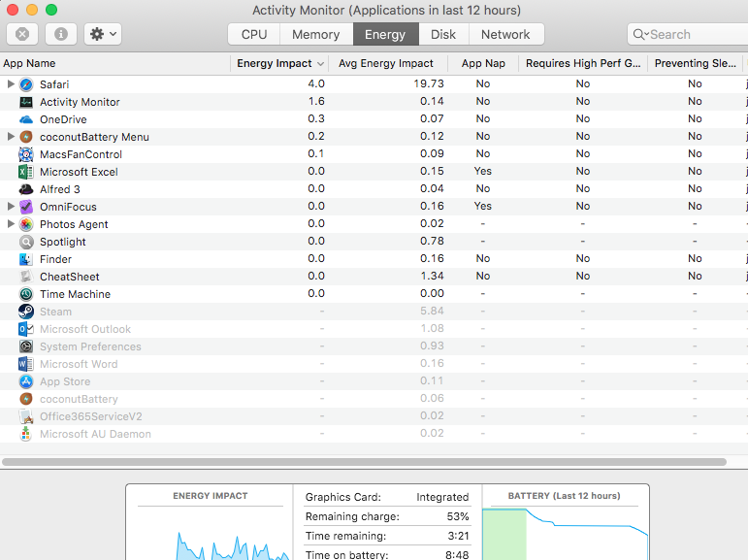Click the Time remaining 3:21 value
The width and height of the screenshot is (748, 560).
pyautogui.click(x=459, y=536)
